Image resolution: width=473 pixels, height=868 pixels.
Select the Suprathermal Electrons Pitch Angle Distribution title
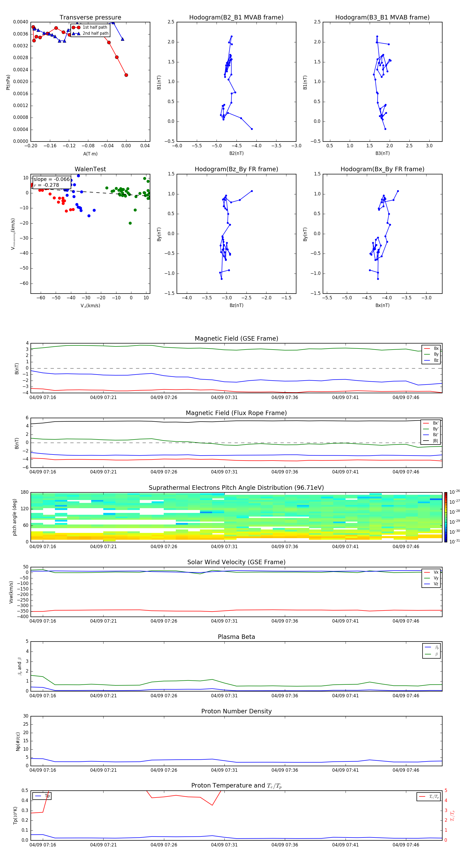tap(236, 488)
